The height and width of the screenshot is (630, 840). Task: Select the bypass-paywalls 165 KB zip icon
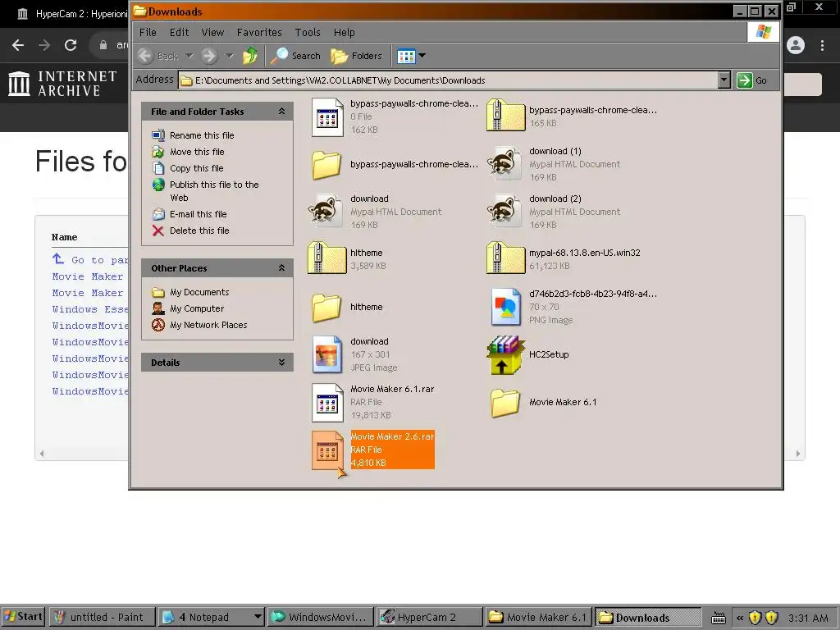click(505, 115)
